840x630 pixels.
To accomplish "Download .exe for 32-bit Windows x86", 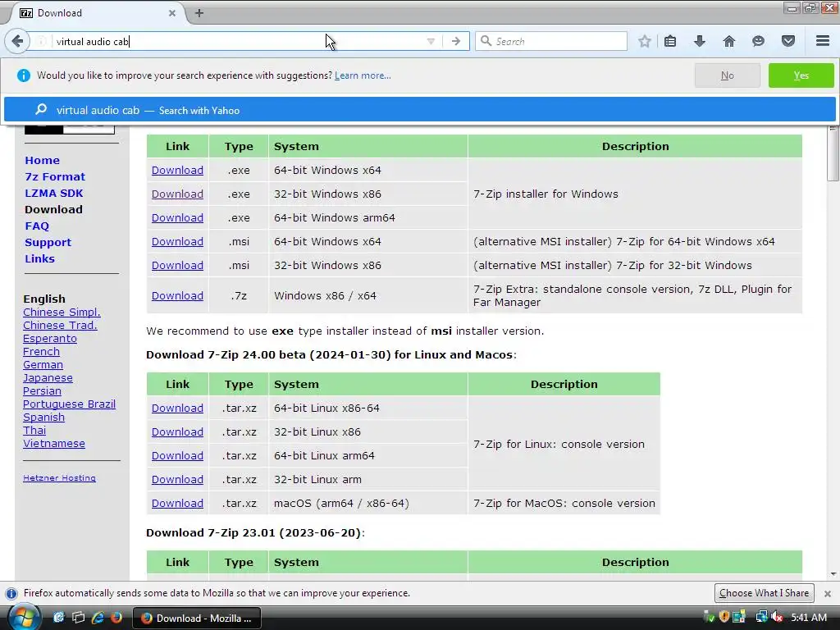I will point(177,194).
